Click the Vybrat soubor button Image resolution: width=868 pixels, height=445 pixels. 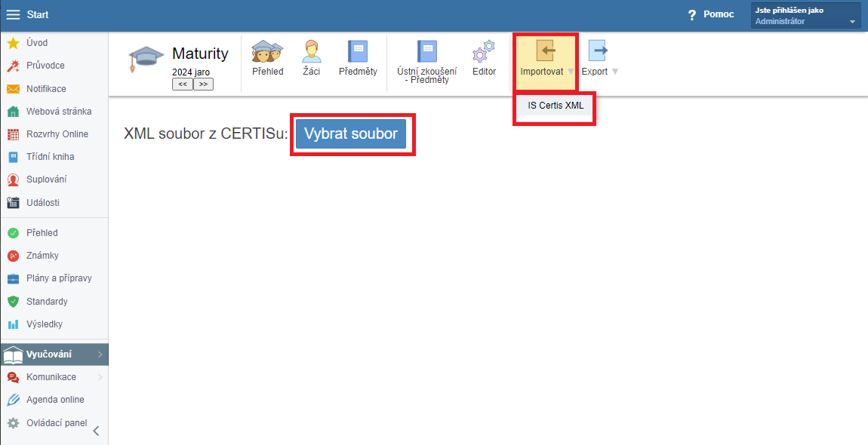pos(351,134)
